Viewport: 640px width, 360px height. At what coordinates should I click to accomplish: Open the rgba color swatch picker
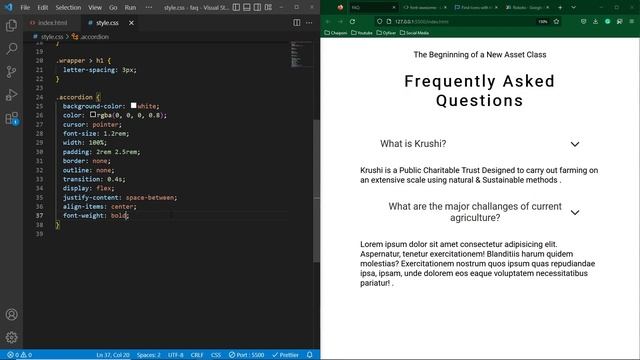pos(93,115)
